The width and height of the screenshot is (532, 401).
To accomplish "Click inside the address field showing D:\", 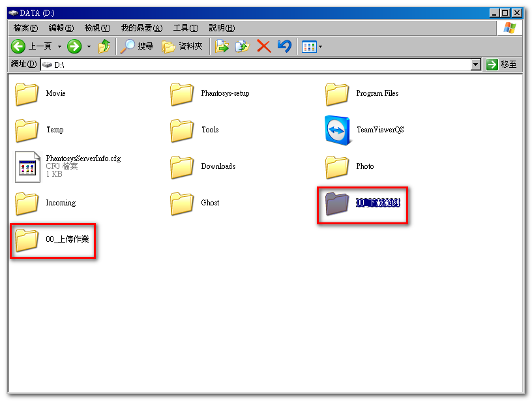I will point(261,65).
